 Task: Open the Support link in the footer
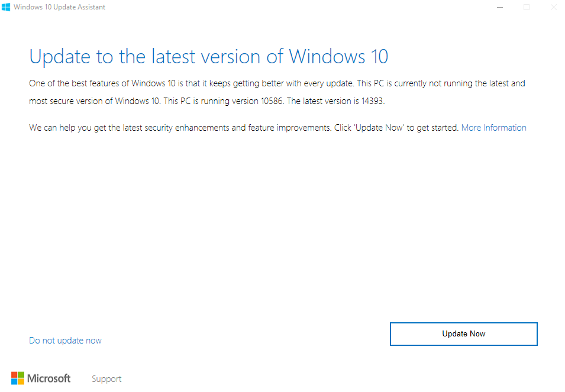106,379
